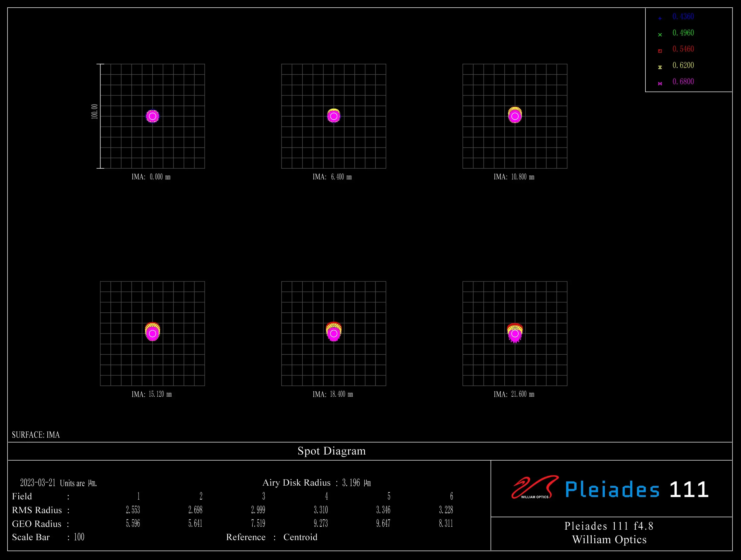Screen dimensions: 741x560
Task: Click the magenta bowtie marker for 0.6800
Action: 660,83
